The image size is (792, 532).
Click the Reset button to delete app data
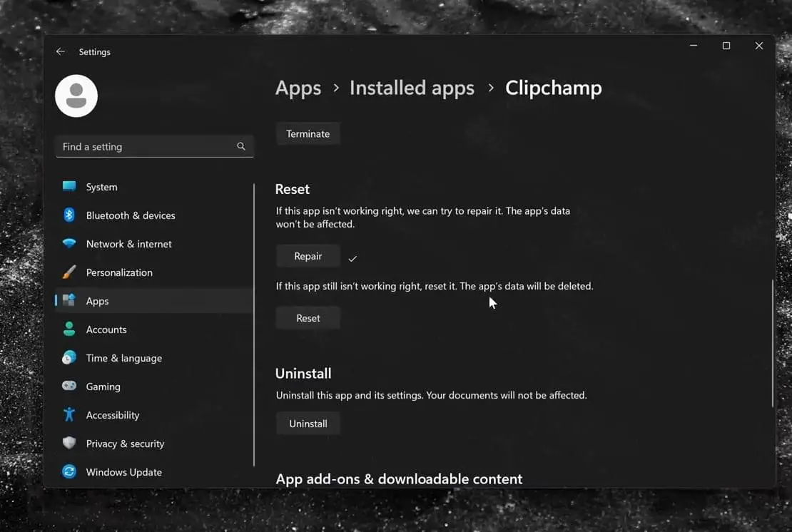click(x=308, y=317)
